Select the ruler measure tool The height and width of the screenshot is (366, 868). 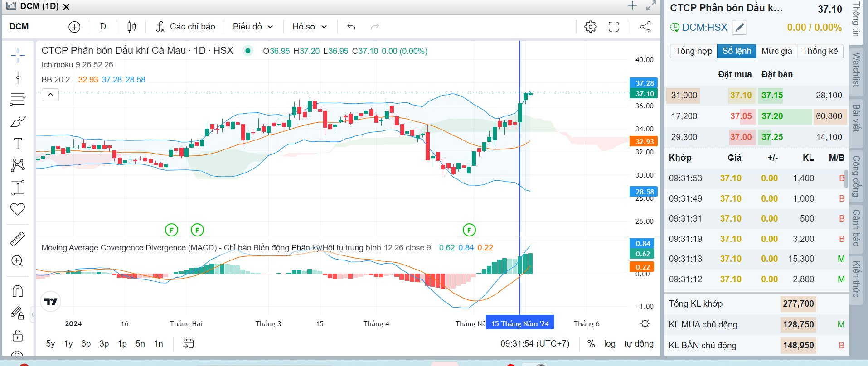(x=18, y=239)
